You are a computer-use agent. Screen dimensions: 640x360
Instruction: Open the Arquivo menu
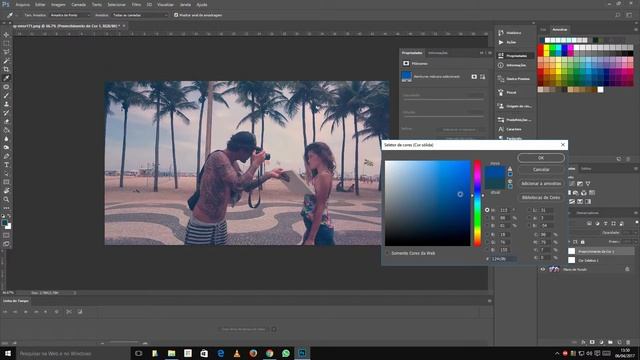[x=22, y=4]
